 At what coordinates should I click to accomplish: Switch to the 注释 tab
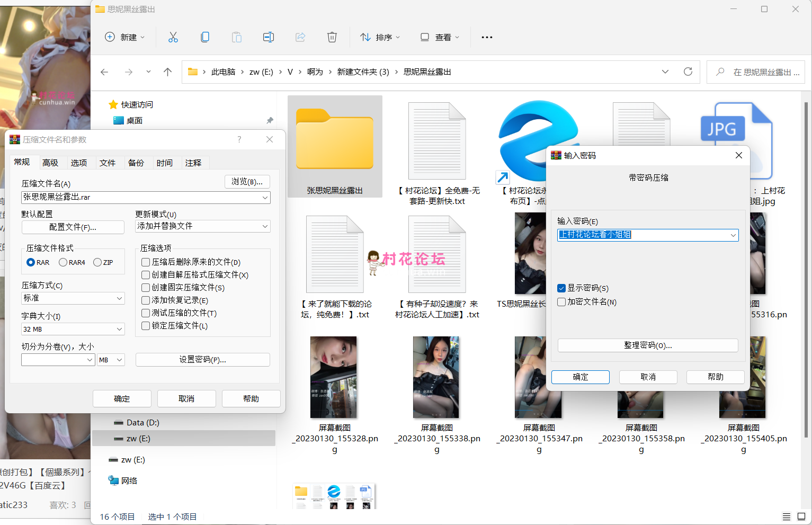[x=193, y=163]
